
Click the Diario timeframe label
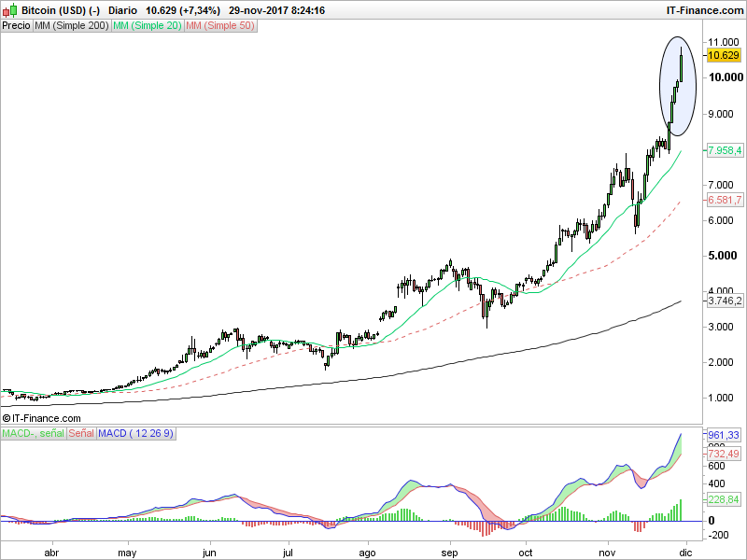coord(122,10)
